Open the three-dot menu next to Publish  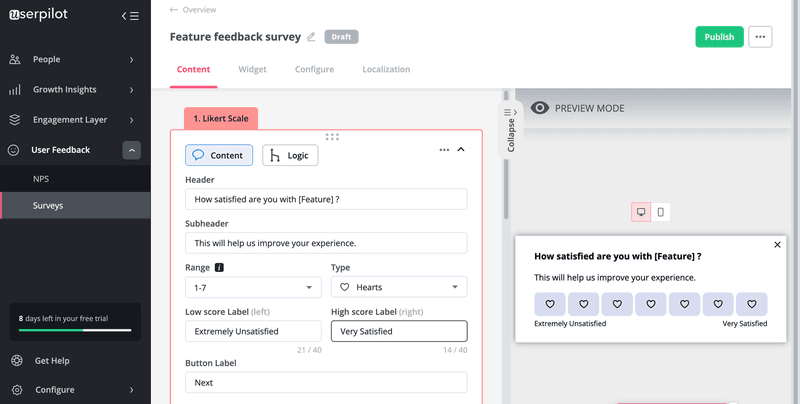[761, 37]
